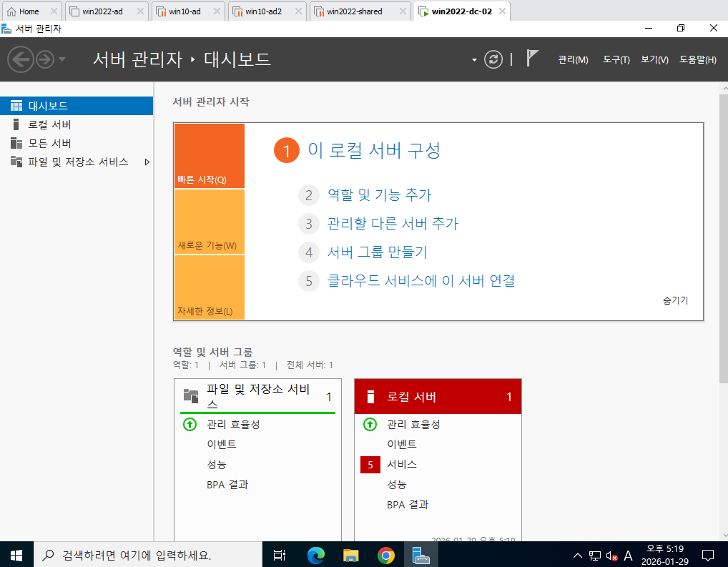Open 이 로컬 서버 구성 link
The image size is (728, 567).
[374, 150]
